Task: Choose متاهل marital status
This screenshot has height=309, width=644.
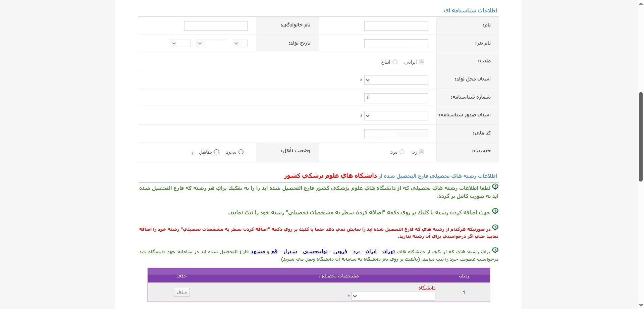Action: (216, 152)
